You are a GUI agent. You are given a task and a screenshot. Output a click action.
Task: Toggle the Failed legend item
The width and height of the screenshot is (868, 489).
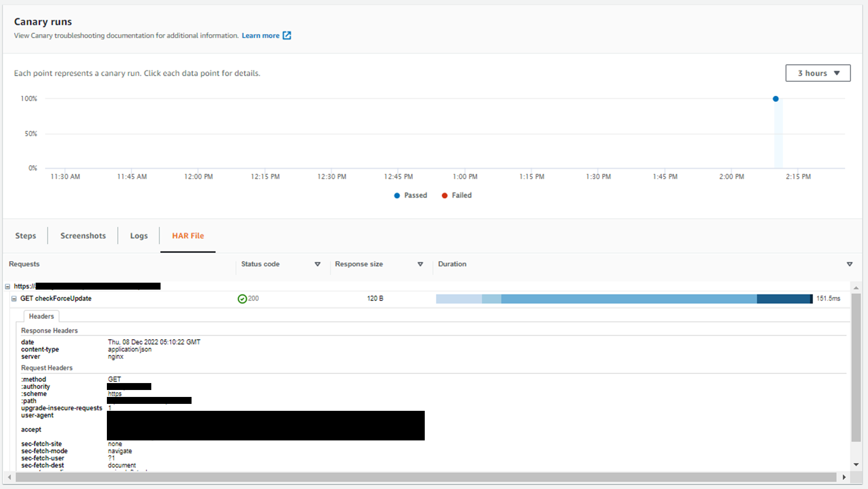(457, 195)
